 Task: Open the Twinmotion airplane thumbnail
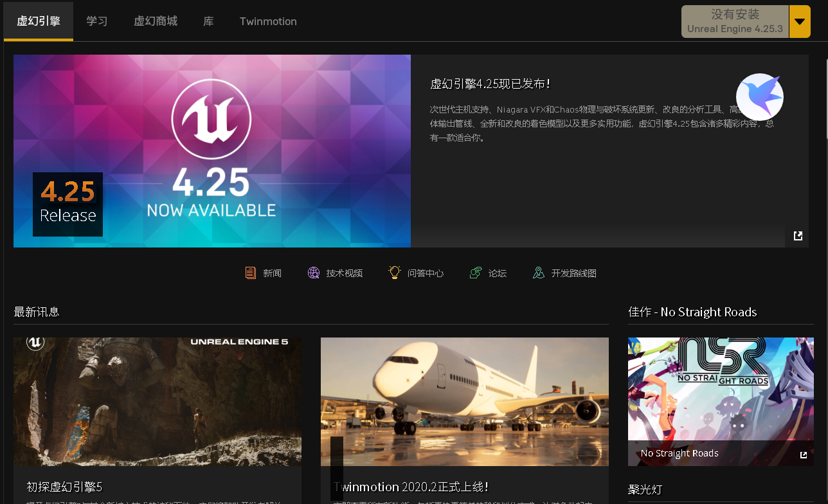click(465, 402)
